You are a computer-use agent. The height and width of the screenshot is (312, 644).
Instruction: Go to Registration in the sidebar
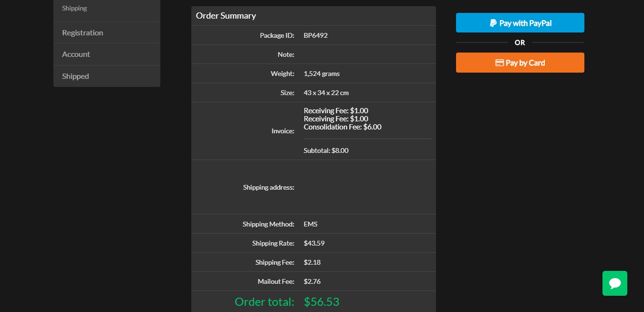click(x=83, y=32)
